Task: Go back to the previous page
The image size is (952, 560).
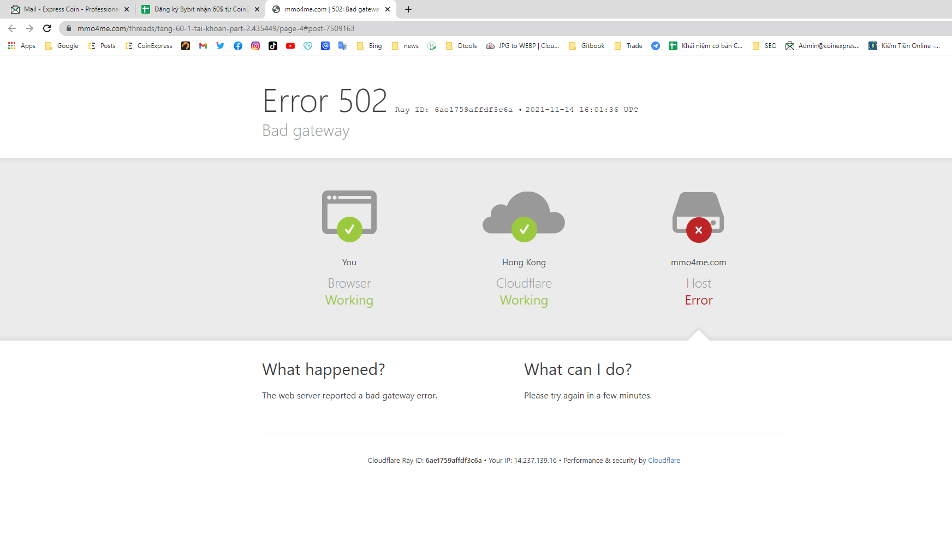Action: coord(12,28)
